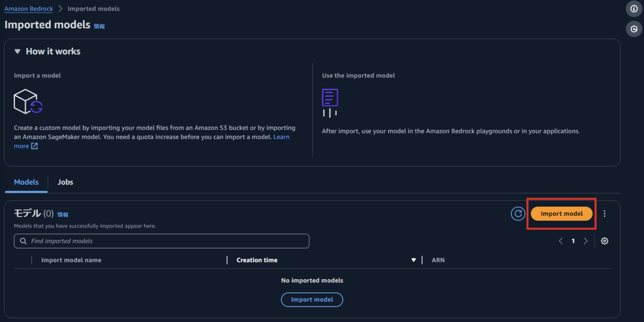The image size is (644, 322).
Task: Collapse the How it works section
Action: [x=17, y=51]
